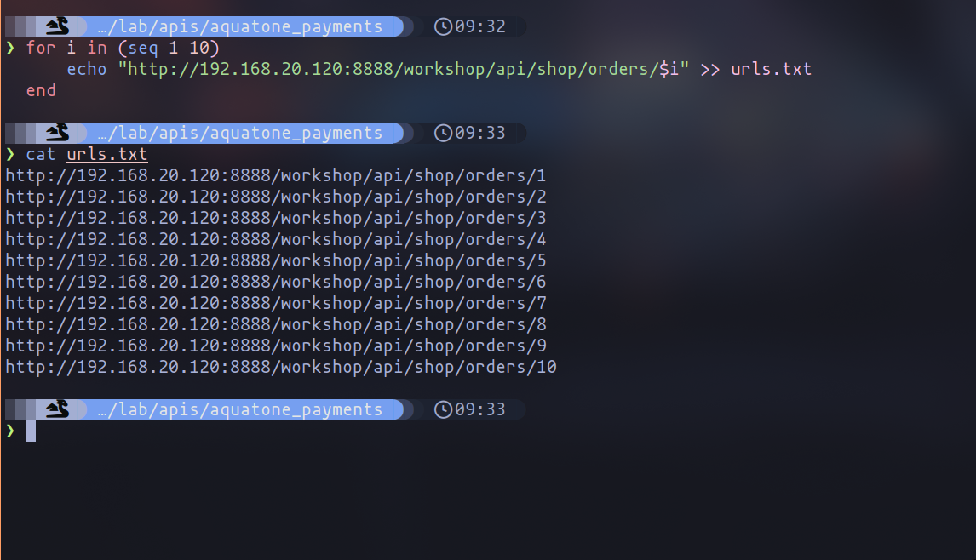
Task: Follow the link ending in orders/7
Action: click(x=275, y=303)
